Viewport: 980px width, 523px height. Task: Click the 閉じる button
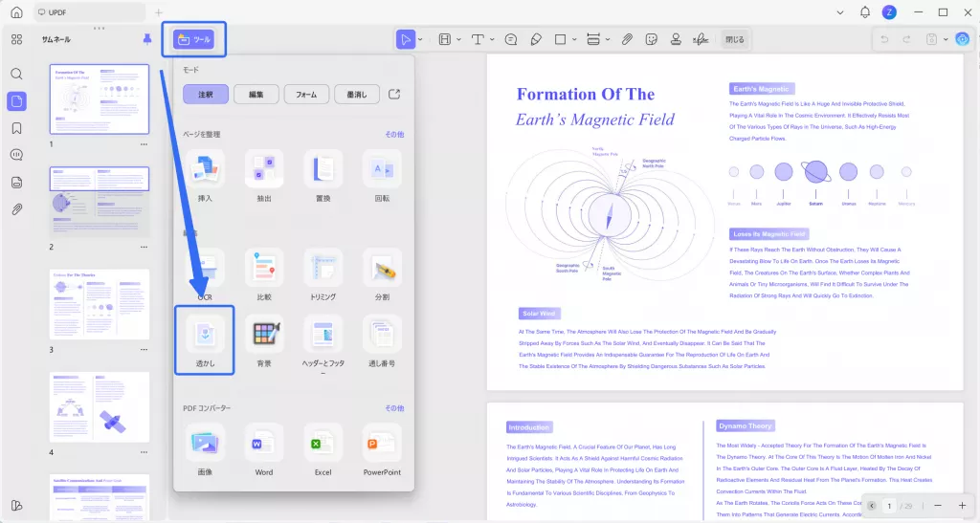(734, 39)
